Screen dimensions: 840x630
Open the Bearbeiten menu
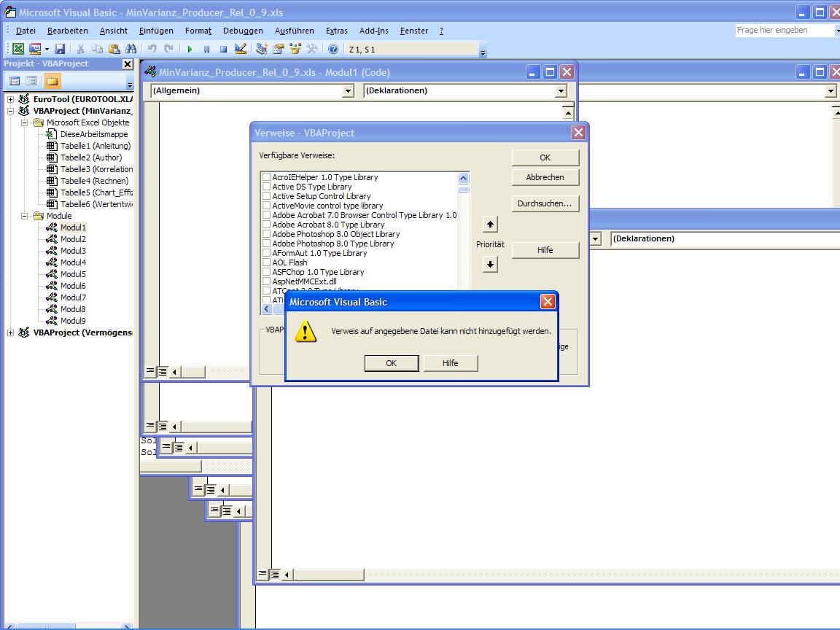(68, 31)
